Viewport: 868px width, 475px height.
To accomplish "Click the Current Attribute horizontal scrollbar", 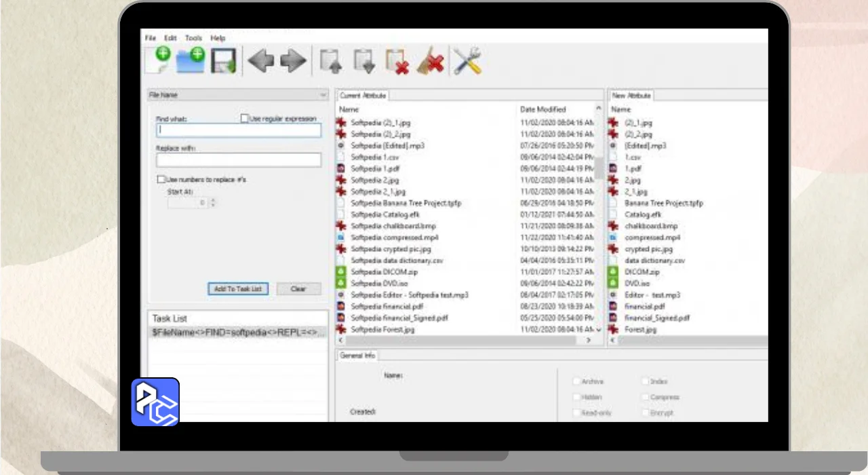I will tap(465, 340).
